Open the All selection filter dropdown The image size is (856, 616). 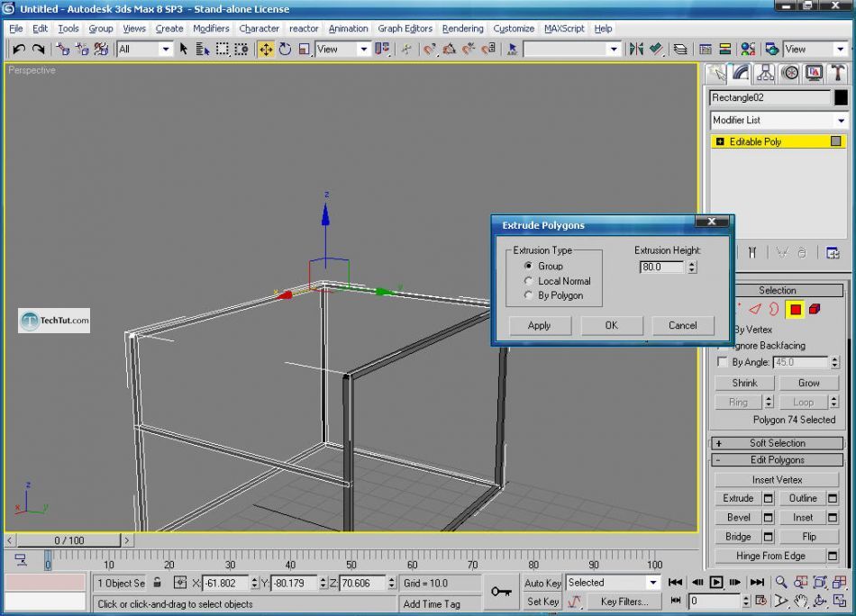pos(165,50)
